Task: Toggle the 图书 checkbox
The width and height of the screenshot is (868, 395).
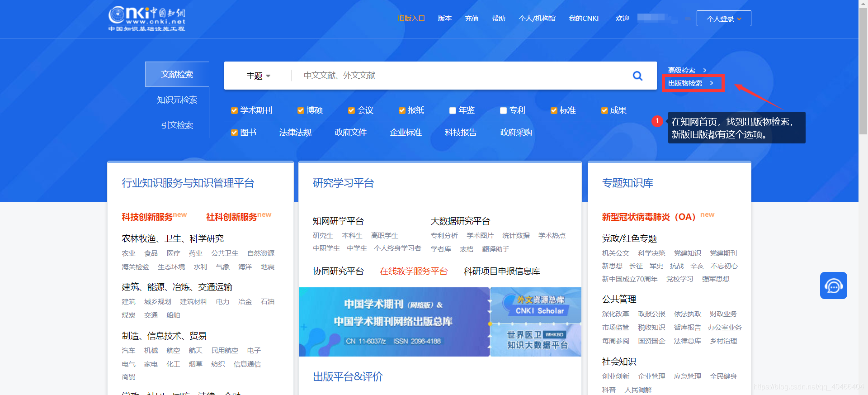Action: click(234, 133)
